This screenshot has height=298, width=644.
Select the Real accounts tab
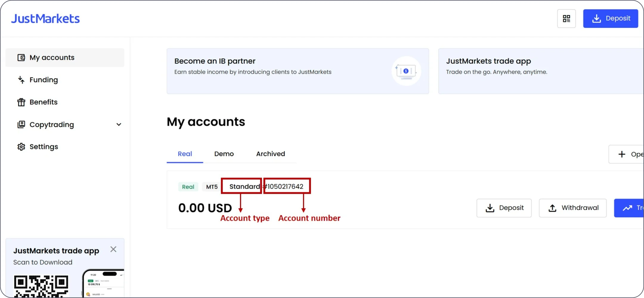click(x=185, y=154)
